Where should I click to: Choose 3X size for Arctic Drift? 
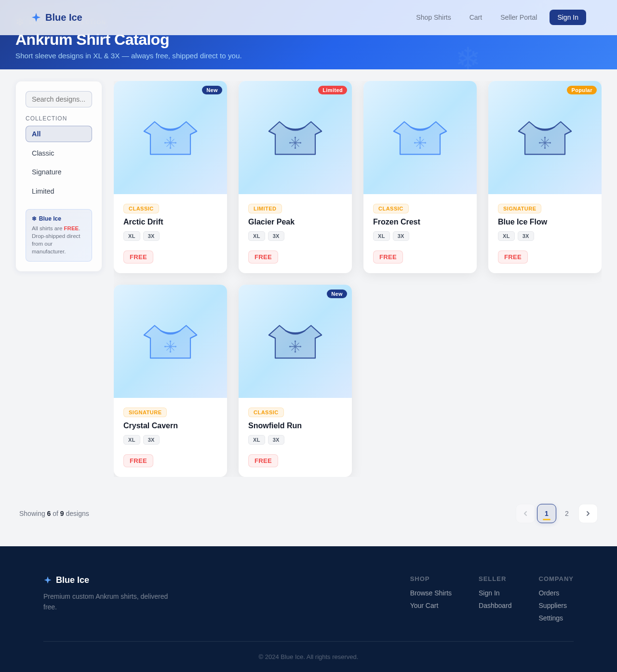click(151, 236)
